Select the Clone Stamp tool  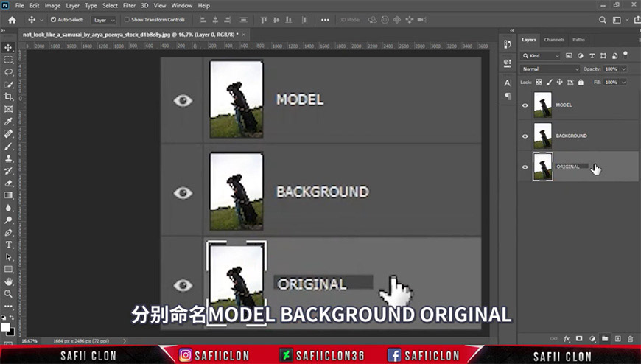(8, 158)
